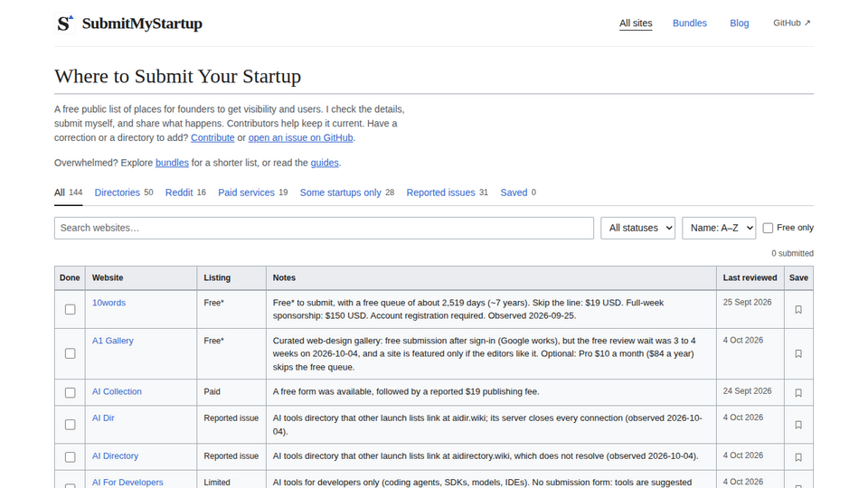
Task: Bookmark the 10words row
Action: tap(798, 310)
